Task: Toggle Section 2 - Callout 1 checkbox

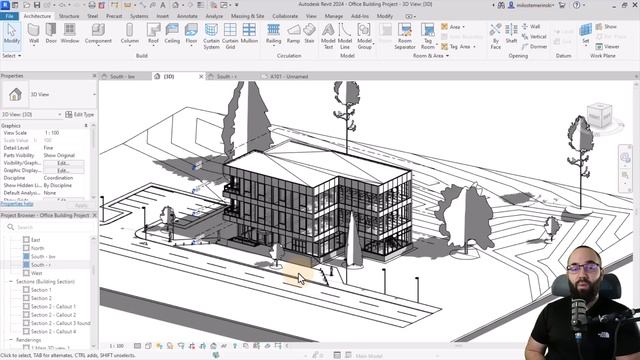Action: 26,307
